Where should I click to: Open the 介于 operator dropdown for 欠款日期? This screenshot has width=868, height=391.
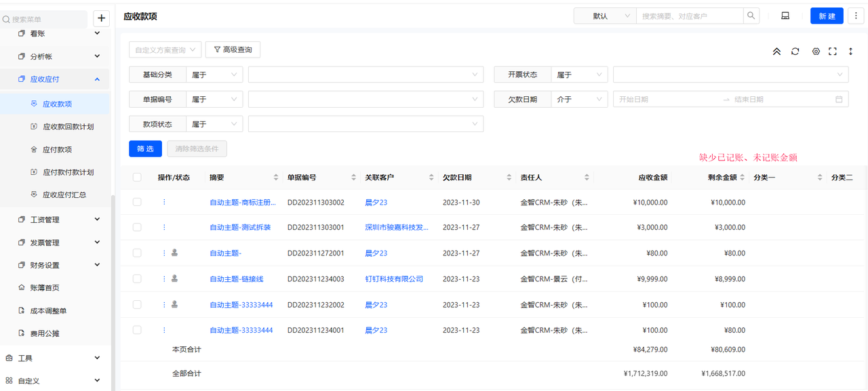point(579,99)
